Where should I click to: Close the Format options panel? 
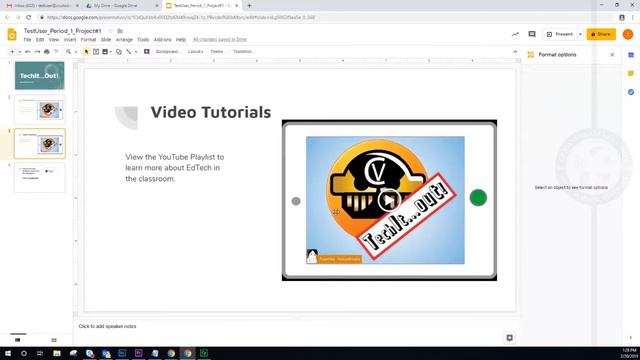coord(612,55)
